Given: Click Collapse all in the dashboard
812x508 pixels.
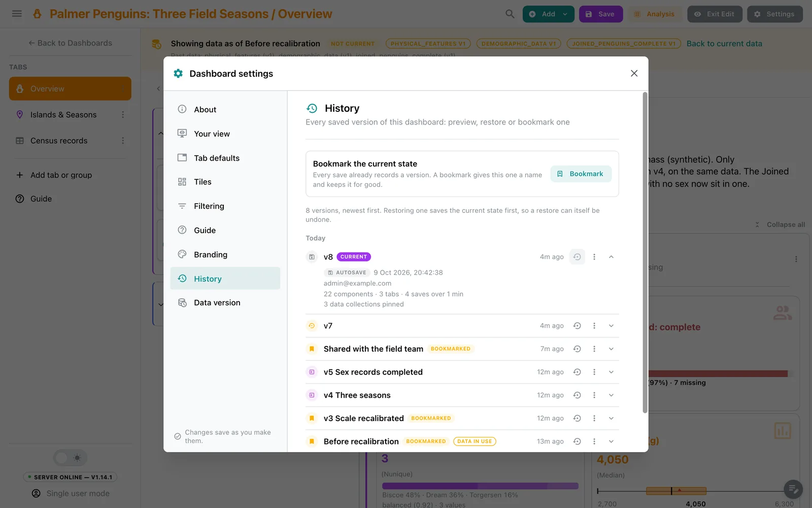Looking at the screenshot, I should coord(780,225).
